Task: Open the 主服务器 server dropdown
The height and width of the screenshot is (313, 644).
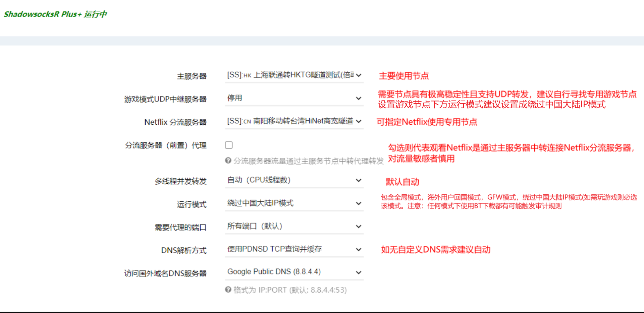Action: click(x=294, y=75)
